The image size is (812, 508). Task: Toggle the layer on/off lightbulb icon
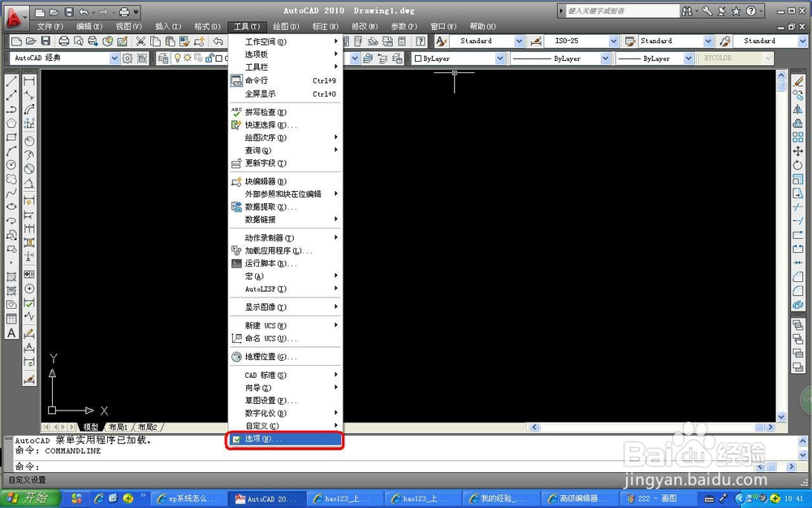point(178,58)
